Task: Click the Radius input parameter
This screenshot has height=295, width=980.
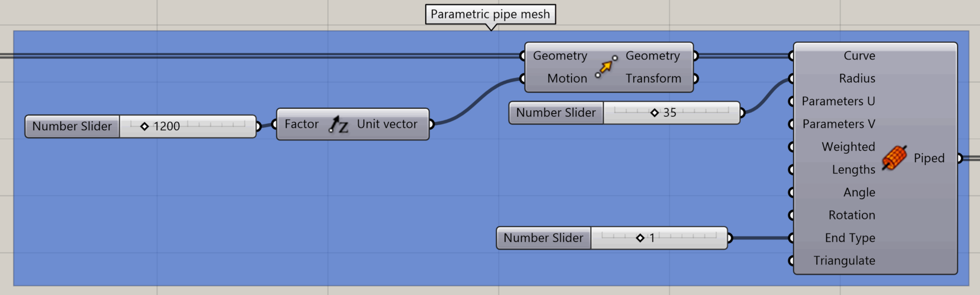Action: pos(857,78)
